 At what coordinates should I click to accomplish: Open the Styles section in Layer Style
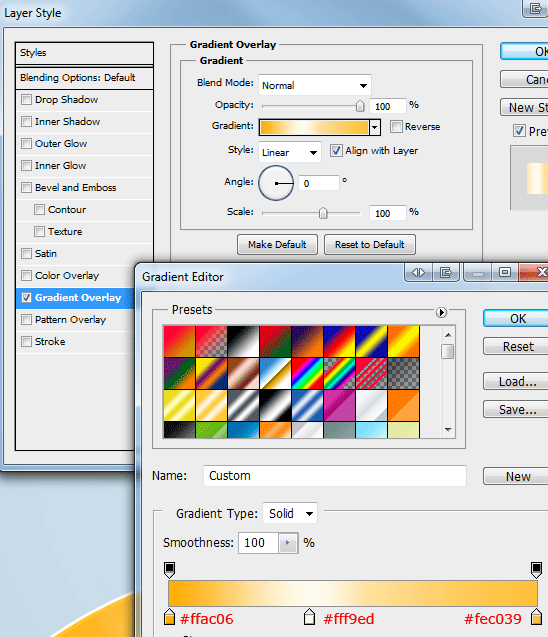(x=84, y=53)
